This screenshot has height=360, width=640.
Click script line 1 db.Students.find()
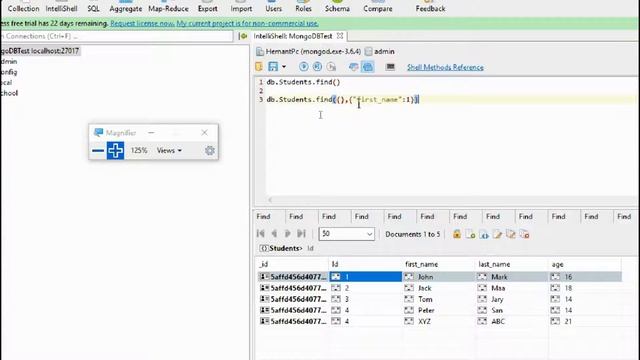[303, 82]
